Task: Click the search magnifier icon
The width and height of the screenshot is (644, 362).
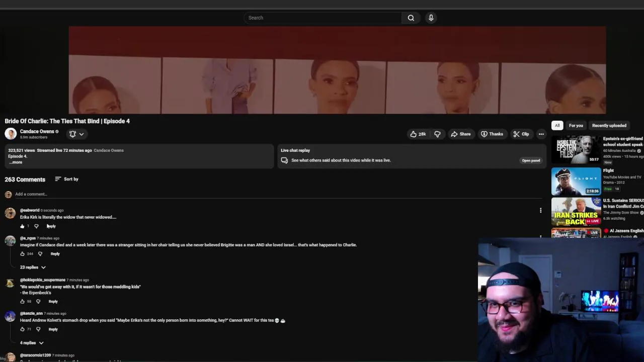Action: (x=411, y=18)
